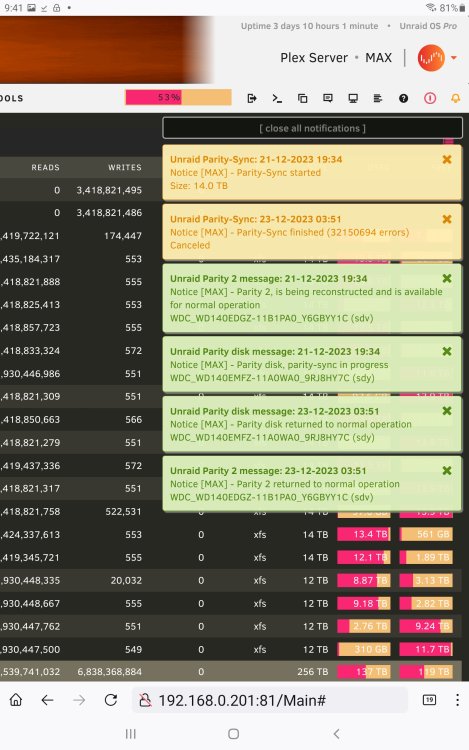Click the 12.1 TB used bar
Screen dimensions: 469x750
tap(364, 557)
